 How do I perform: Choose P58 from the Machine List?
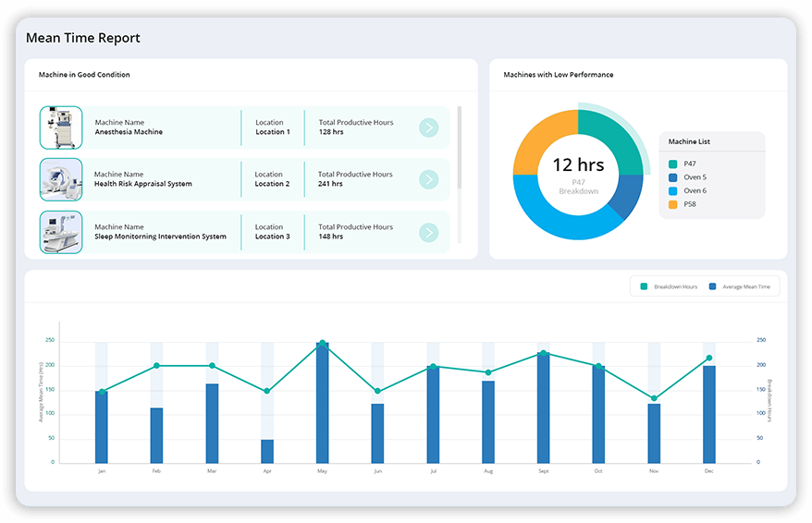tap(689, 204)
